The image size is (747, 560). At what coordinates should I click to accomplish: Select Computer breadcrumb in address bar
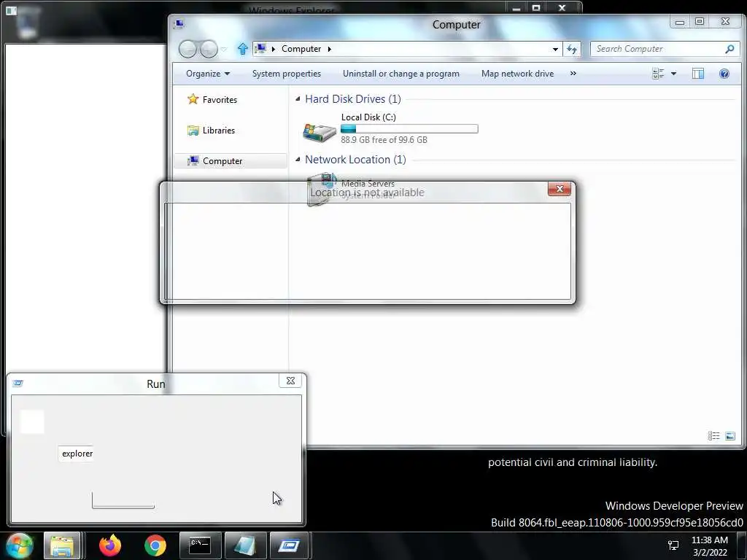point(301,49)
